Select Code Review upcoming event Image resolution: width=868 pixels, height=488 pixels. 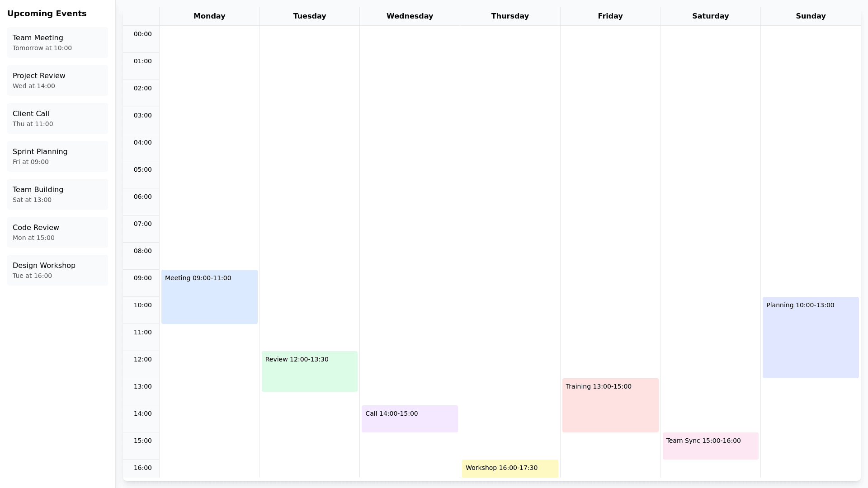pos(57,232)
